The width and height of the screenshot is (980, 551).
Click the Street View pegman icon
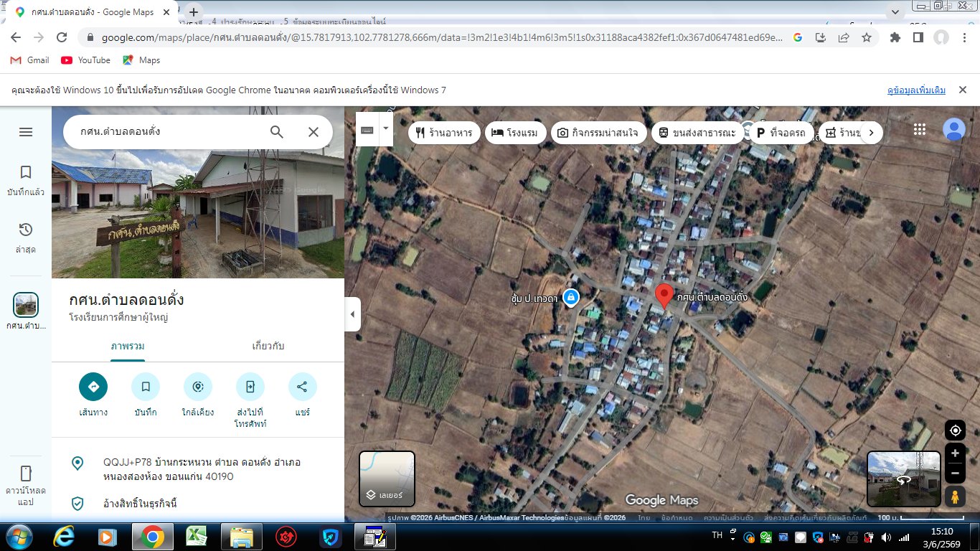coord(955,496)
